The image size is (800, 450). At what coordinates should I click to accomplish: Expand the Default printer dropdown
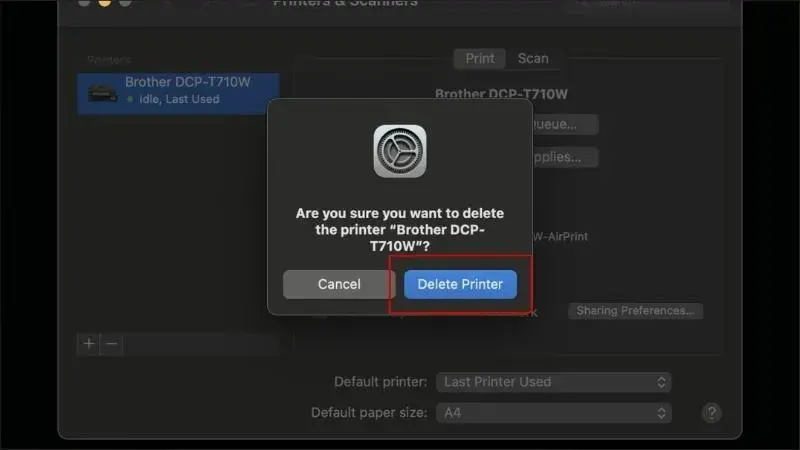(x=553, y=382)
